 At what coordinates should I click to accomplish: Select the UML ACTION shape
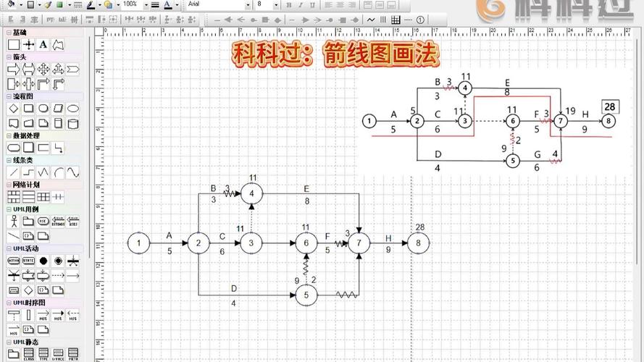[14, 261]
